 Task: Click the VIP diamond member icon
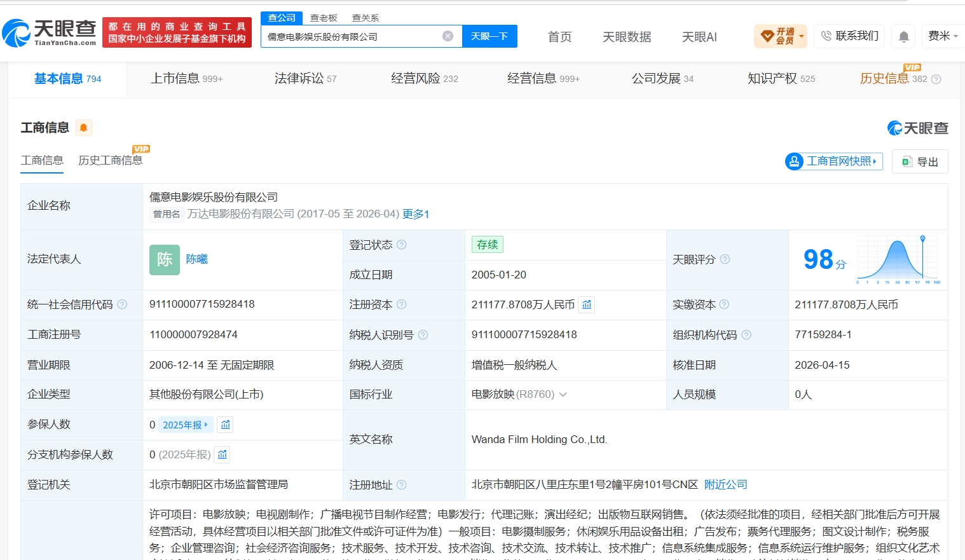pos(767,36)
